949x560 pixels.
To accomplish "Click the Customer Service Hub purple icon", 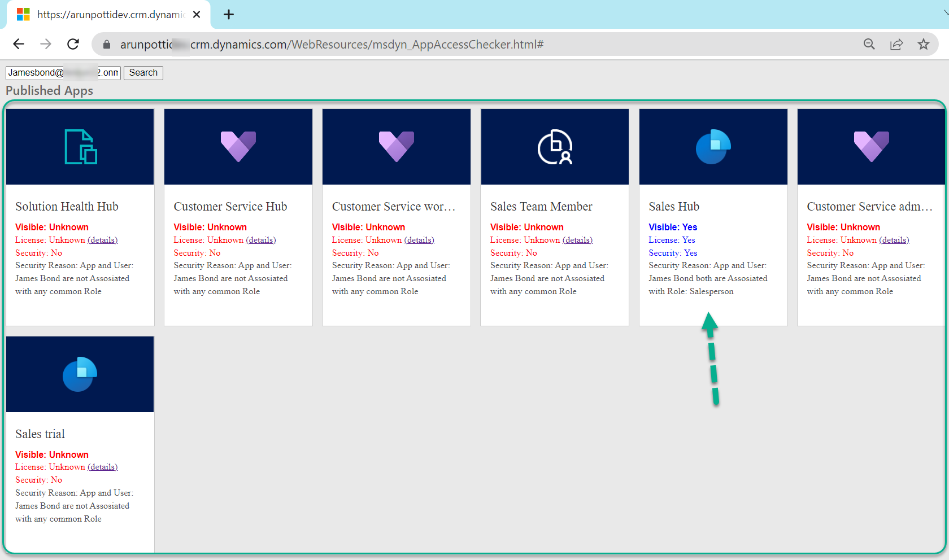I will pos(238,146).
